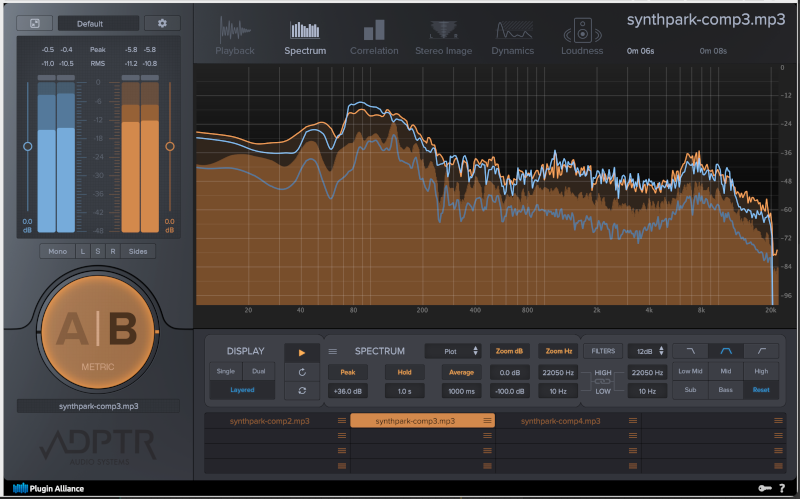Viewport: 800px width, 499px height.
Task: Click the help question mark icon
Action: click(781, 488)
